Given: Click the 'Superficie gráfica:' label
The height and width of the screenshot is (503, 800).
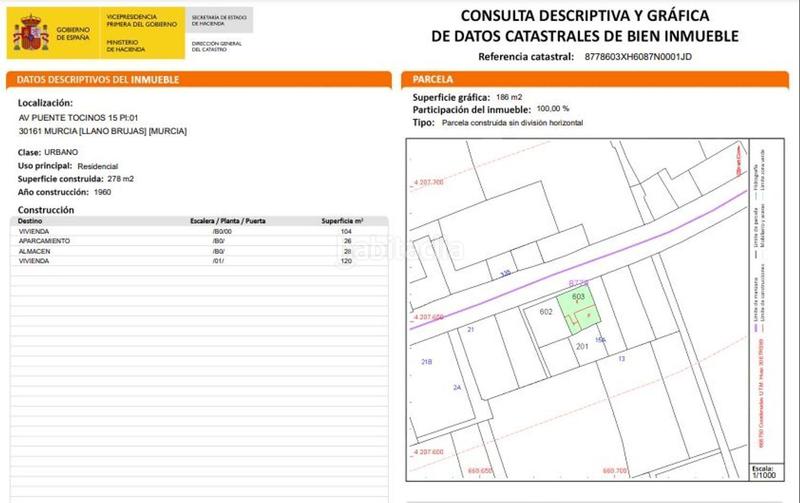Looking at the screenshot, I should tap(451, 97).
